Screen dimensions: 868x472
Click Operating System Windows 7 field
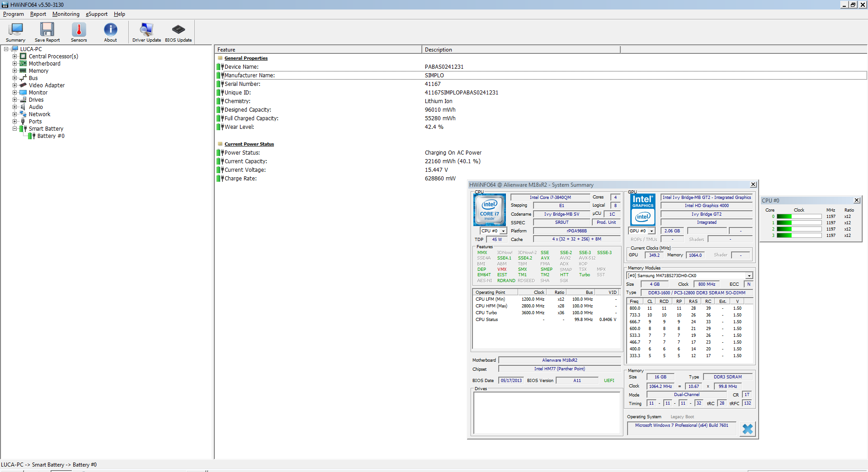click(x=681, y=428)
